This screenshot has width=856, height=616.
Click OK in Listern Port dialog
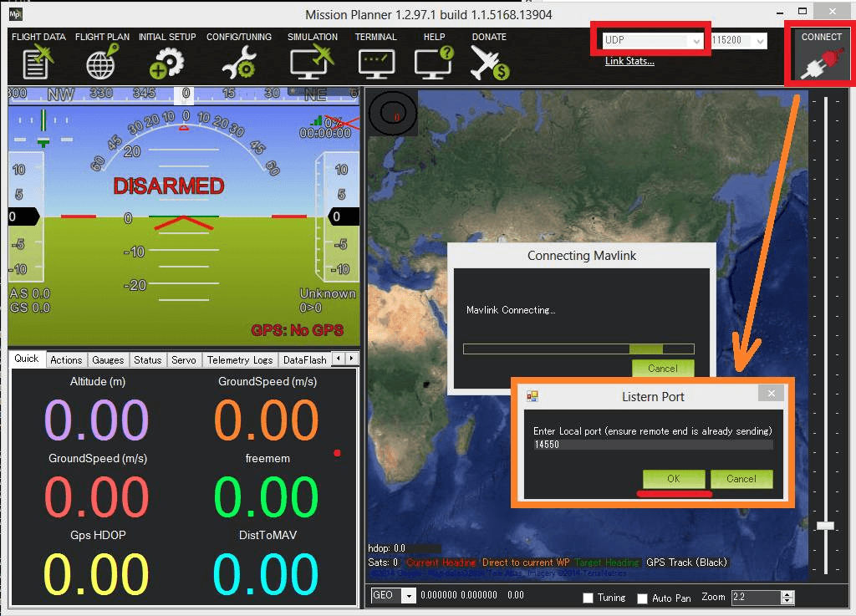[x=673, y=479]
